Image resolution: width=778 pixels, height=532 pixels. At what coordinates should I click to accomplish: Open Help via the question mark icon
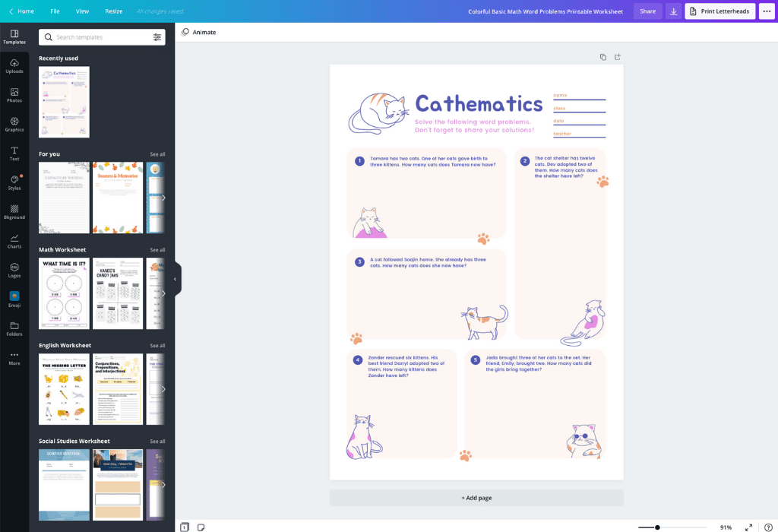pos(769,527)
